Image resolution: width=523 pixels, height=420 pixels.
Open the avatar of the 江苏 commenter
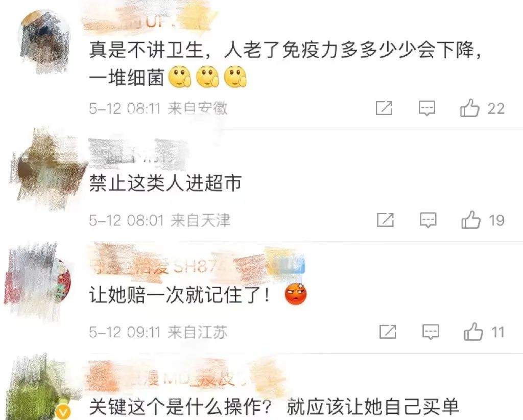[x=37, y=280]
